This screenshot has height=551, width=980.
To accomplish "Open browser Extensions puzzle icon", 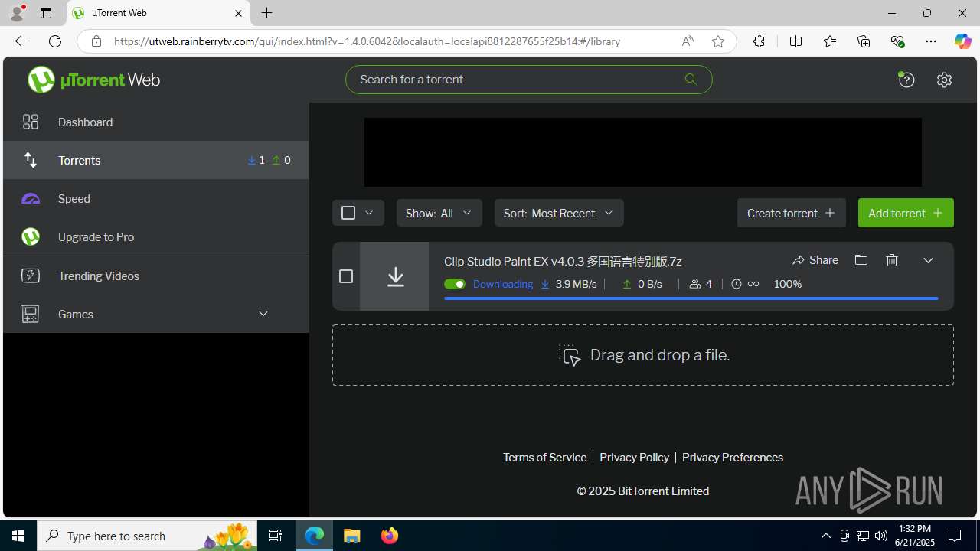I will click(x=759, y=41).
